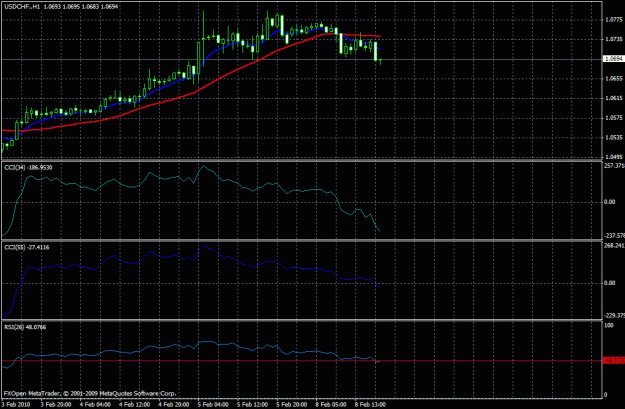Click the 100 scale value in RSI pane
The height and width of the screenshot is (409, 625).
coord(609,326)
